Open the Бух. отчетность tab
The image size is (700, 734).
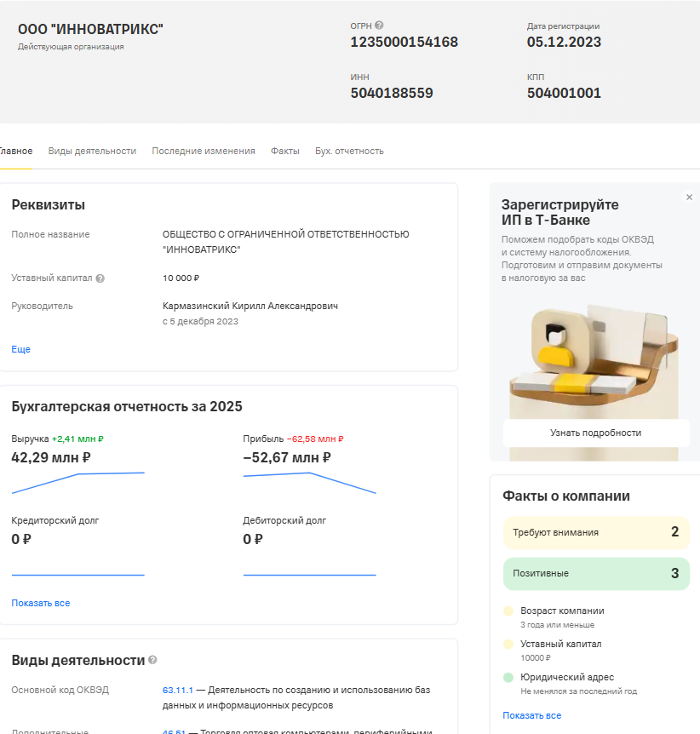[349, 151]
